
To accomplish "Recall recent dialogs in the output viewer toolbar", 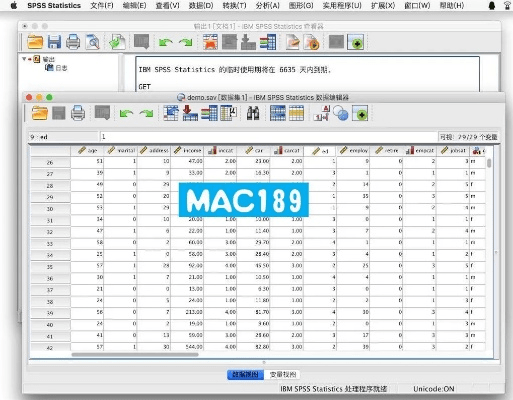I will [x=141, y=42].
